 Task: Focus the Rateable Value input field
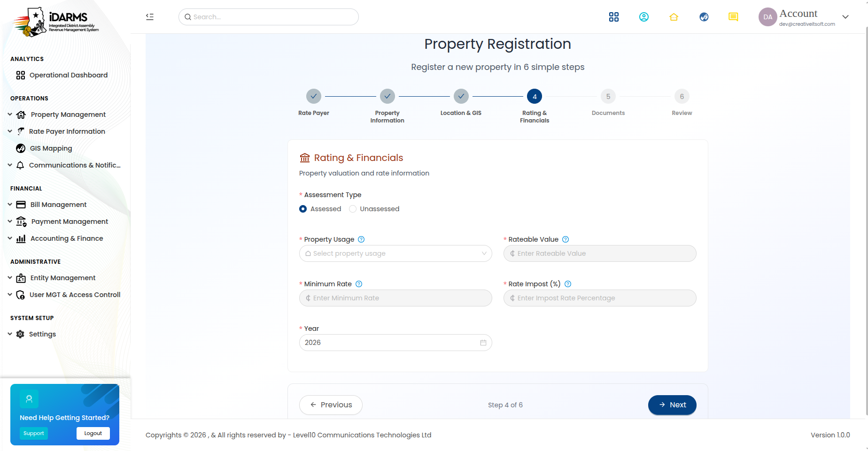tap(600, 253)
